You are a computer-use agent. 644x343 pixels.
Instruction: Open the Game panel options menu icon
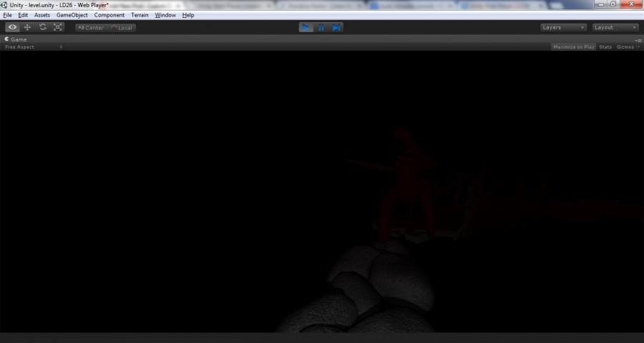639,40
